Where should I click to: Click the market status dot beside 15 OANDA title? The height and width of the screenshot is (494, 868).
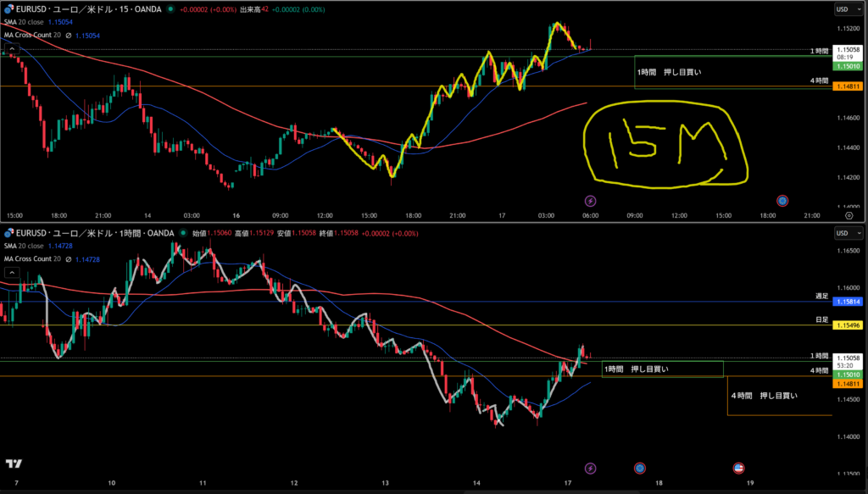coord(171,8)
